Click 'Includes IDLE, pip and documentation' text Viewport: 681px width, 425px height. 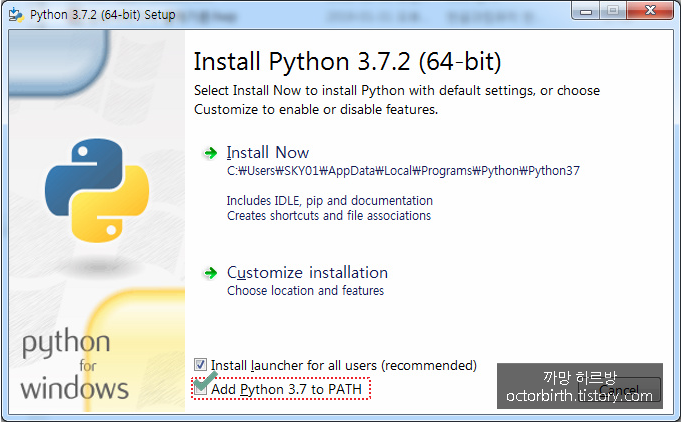(x=330, y=201)
